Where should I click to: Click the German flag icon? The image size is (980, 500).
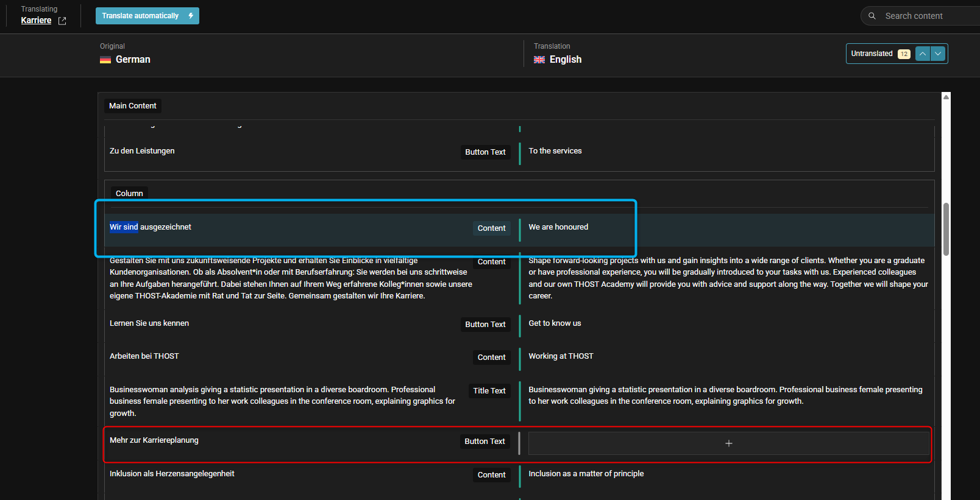click(105, 60)
